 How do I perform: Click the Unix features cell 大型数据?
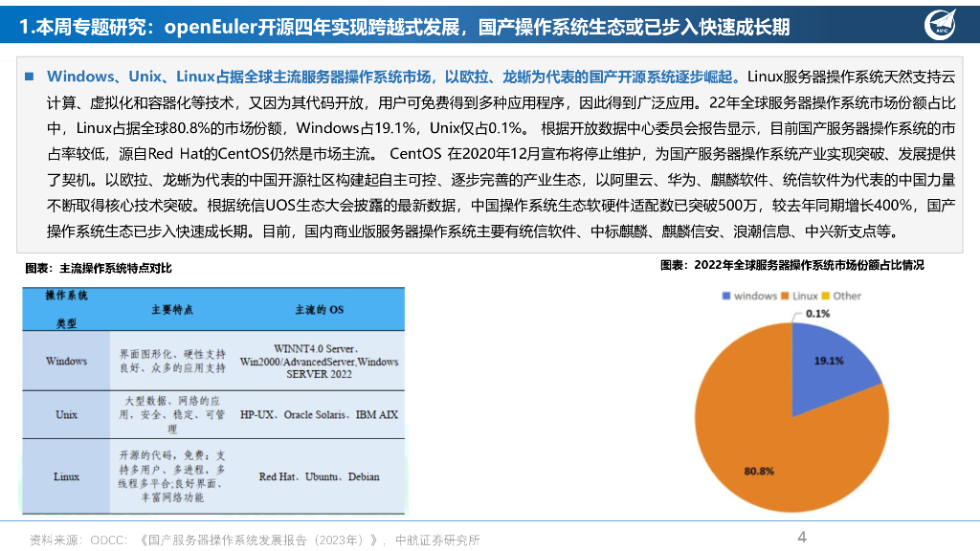pos(172,415)
